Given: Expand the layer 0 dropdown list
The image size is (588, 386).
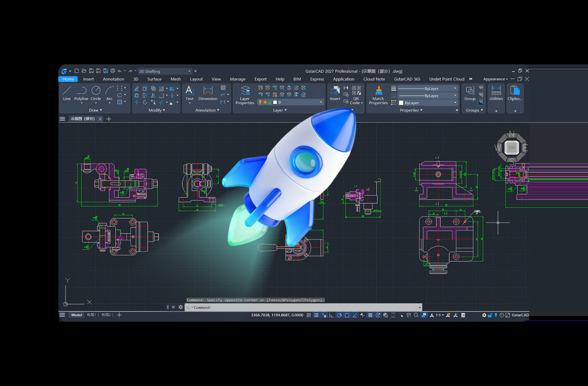Looking at the screenshot, I should pos(298,103).
